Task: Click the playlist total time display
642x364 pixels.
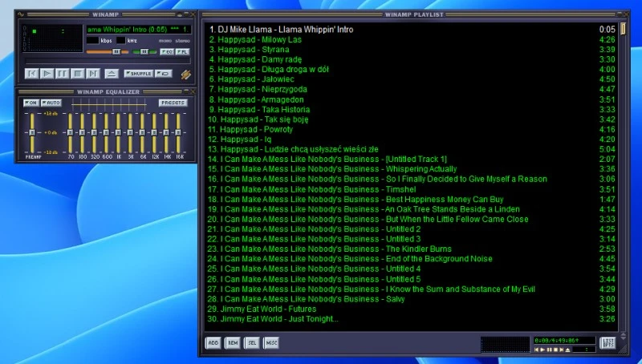Action: 564,340
